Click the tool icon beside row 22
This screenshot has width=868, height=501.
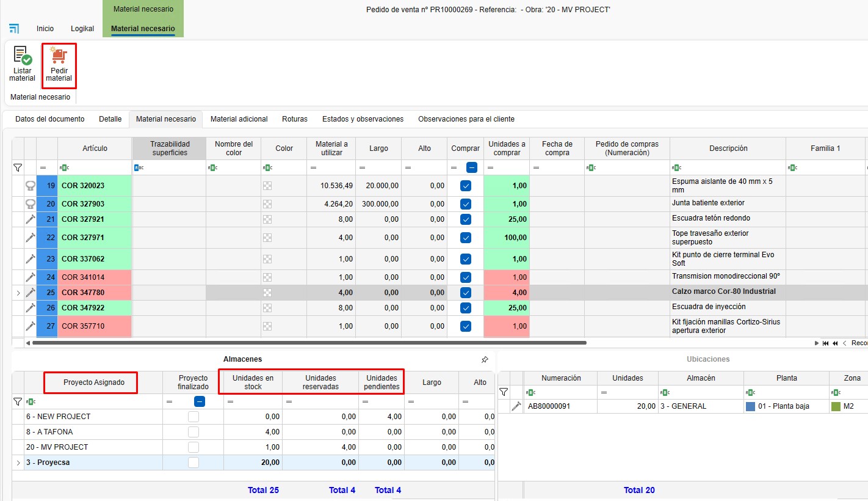coord(30,238)
